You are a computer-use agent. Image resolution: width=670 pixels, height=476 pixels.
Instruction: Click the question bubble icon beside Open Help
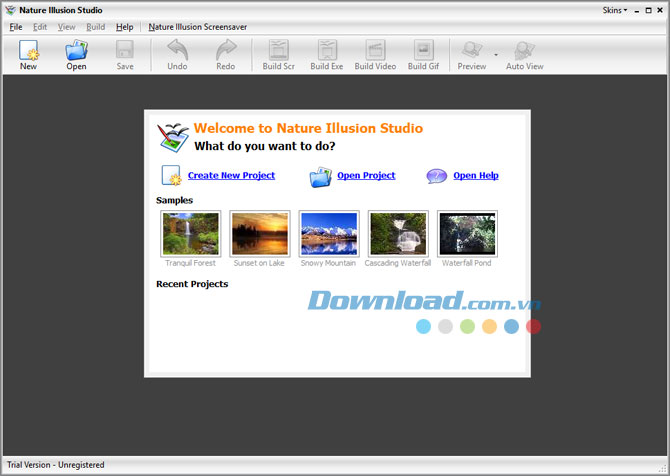(x=437, y=176)
